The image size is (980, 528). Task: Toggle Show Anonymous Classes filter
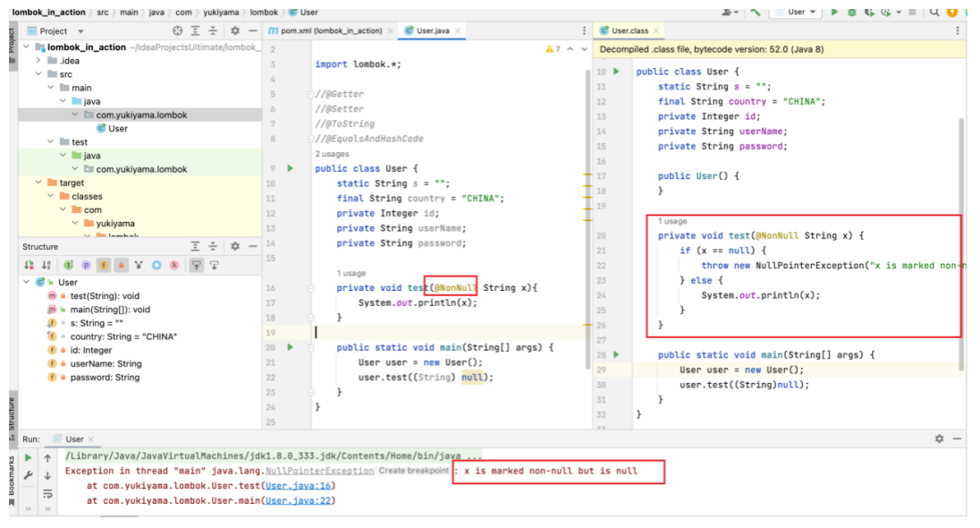click(156, 265)
